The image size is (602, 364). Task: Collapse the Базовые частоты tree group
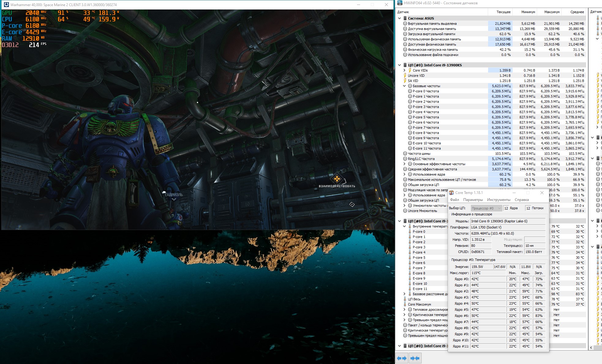click(404, 86)
